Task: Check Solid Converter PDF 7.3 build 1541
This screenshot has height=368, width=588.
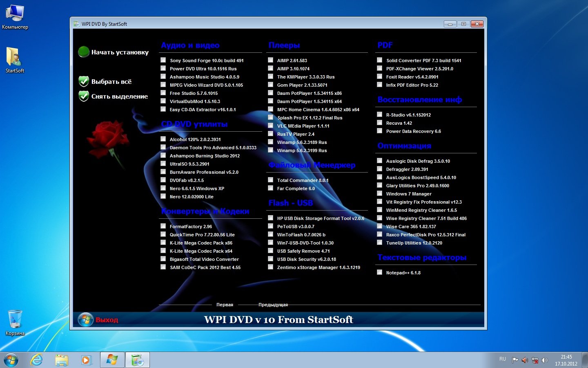Action: (x=379, y=60)
